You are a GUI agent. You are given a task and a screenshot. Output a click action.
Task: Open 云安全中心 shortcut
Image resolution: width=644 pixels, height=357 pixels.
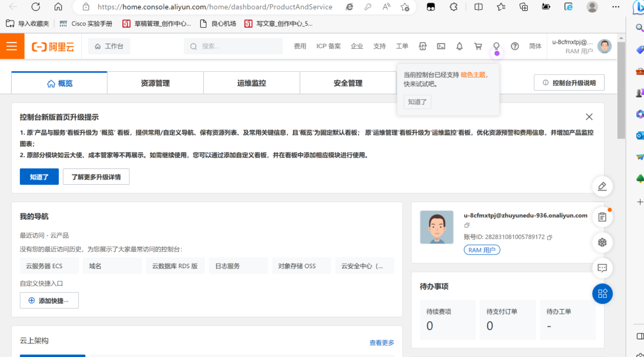click(x=364, y=266)
